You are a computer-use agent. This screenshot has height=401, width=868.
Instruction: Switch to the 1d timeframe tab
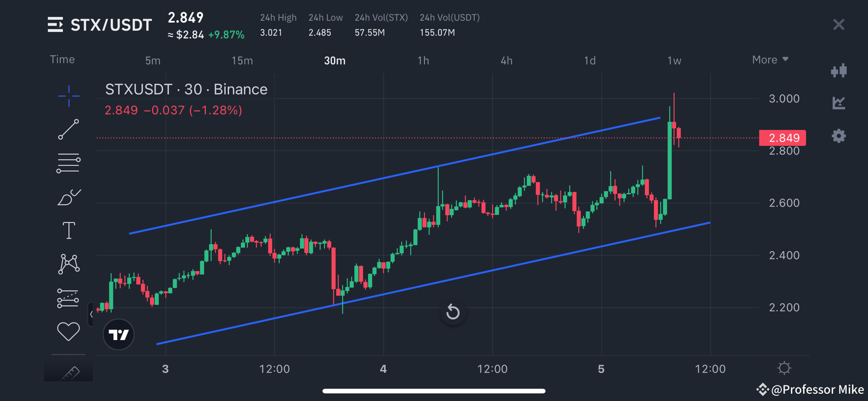coord(589,61)
